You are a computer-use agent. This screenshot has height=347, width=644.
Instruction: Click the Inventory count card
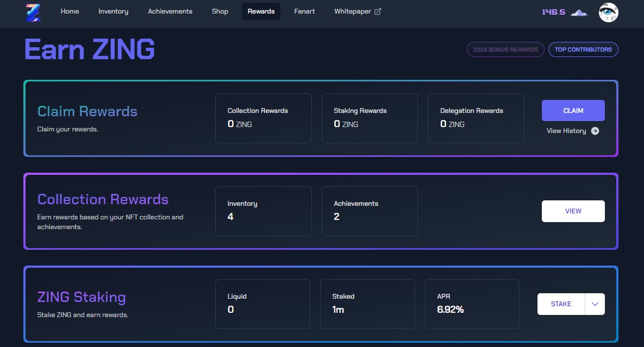(263, 211)
